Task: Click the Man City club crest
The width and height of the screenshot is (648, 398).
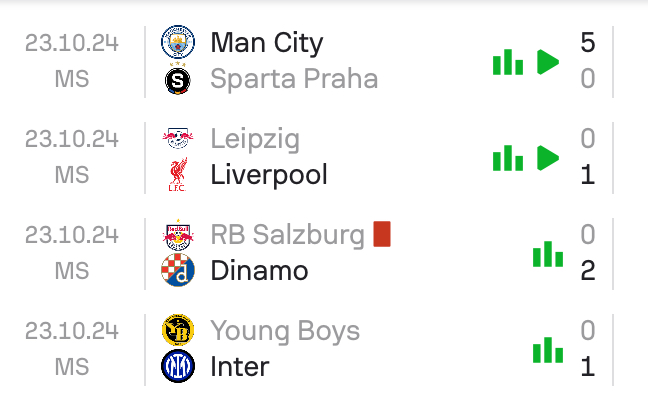Action: (x=178, y=42)
